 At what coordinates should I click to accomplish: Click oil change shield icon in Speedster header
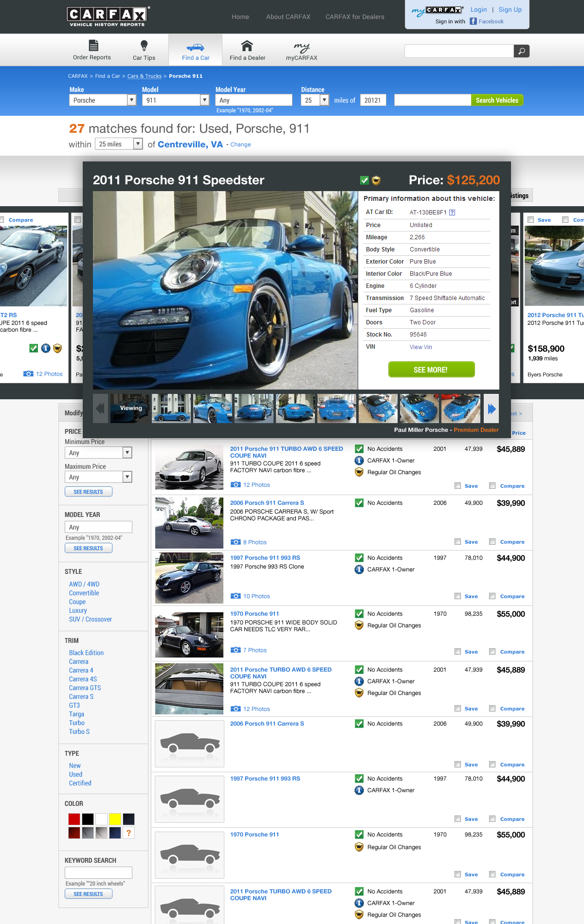376,180
